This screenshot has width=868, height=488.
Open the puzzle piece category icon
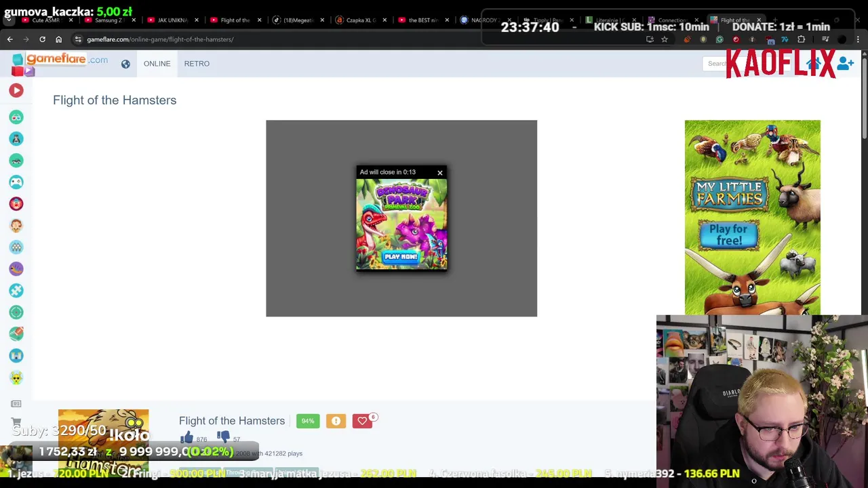pyautogui.click(x=16, y=291)
